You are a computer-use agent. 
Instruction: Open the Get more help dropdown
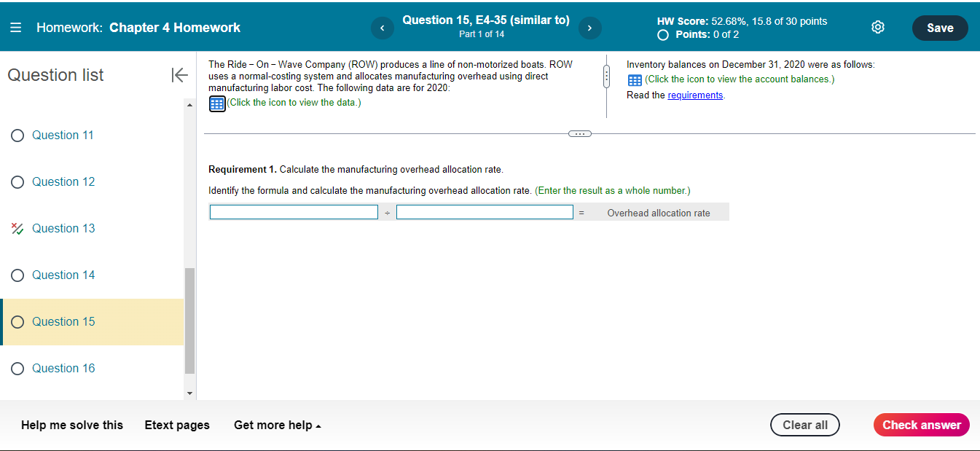pos(277,425)
